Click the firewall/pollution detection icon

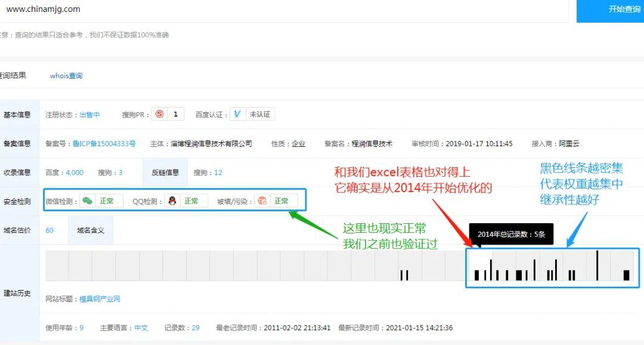(x=262, y=201)
